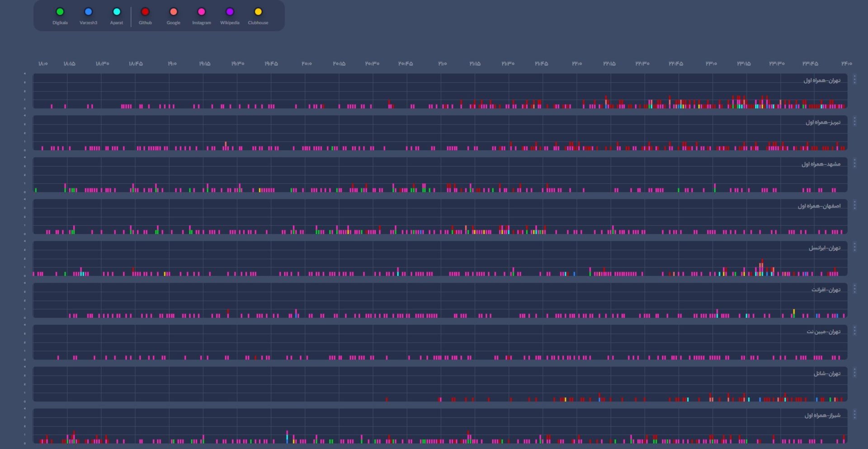Screen dimensions: 868x449
Task: Toggle the Varzesh3 blue legend dot
Action: coord(88,12)
